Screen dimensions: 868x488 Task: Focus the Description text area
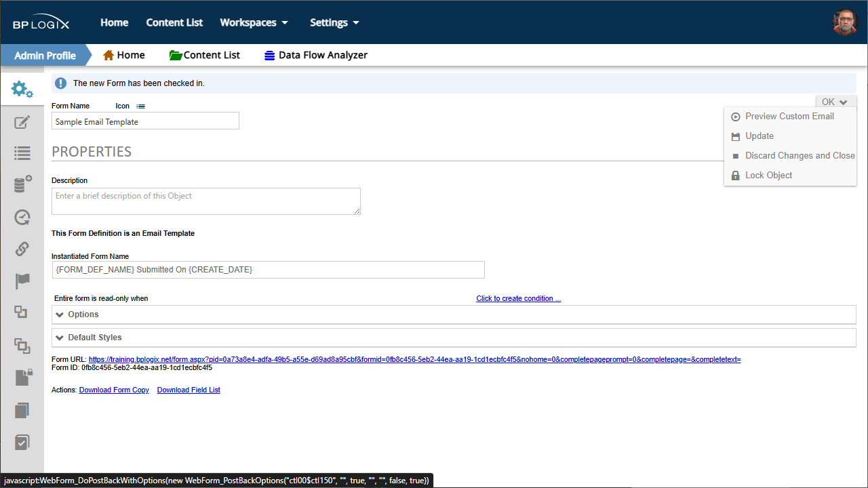(x=206, y=201)
